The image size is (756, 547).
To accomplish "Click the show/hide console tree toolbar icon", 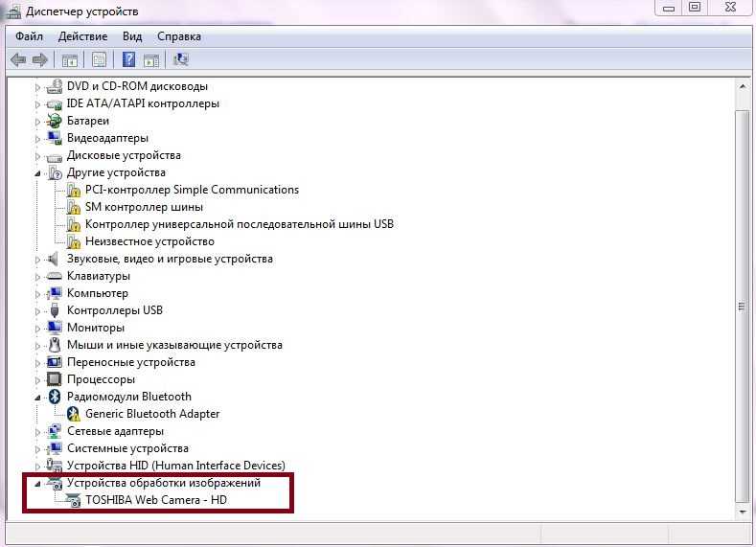I will point(70,60).
